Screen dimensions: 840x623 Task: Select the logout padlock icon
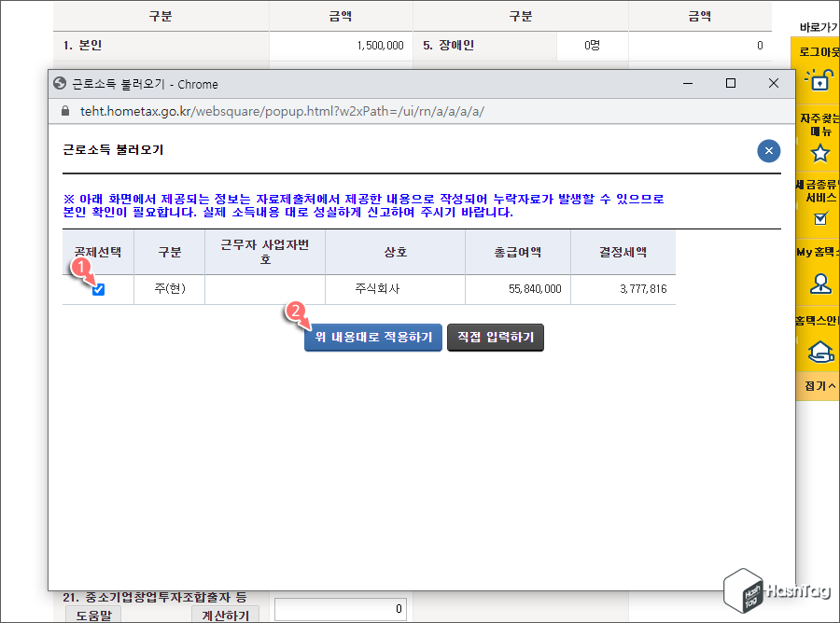point(819,81)
